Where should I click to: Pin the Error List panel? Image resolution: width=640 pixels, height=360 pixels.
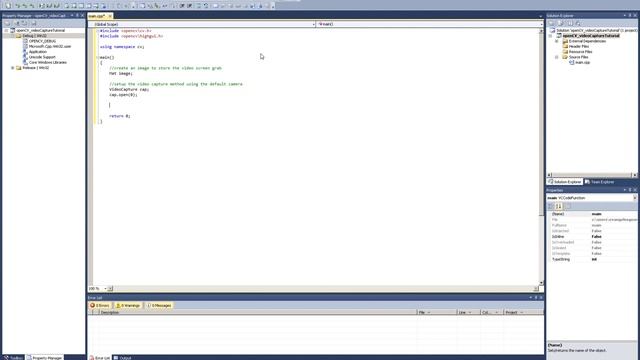[536, 298]
